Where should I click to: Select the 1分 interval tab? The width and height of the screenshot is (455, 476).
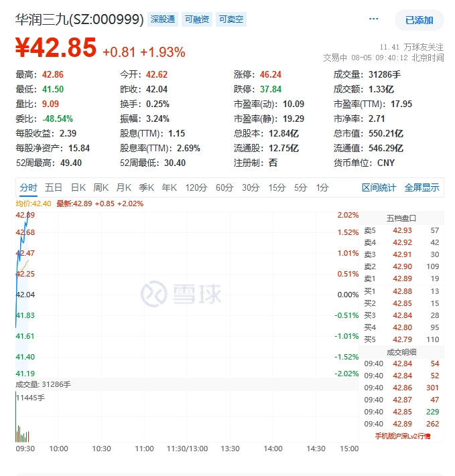coord(322,187)
